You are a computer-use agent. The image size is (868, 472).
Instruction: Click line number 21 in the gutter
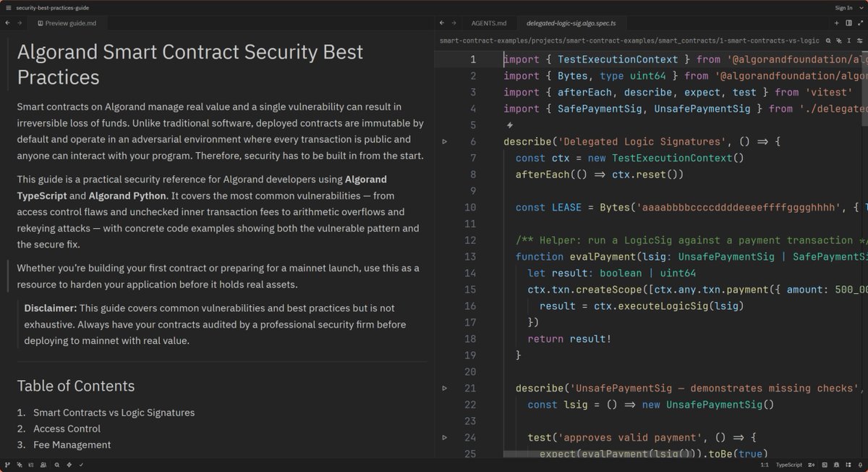tap(469, 388)
